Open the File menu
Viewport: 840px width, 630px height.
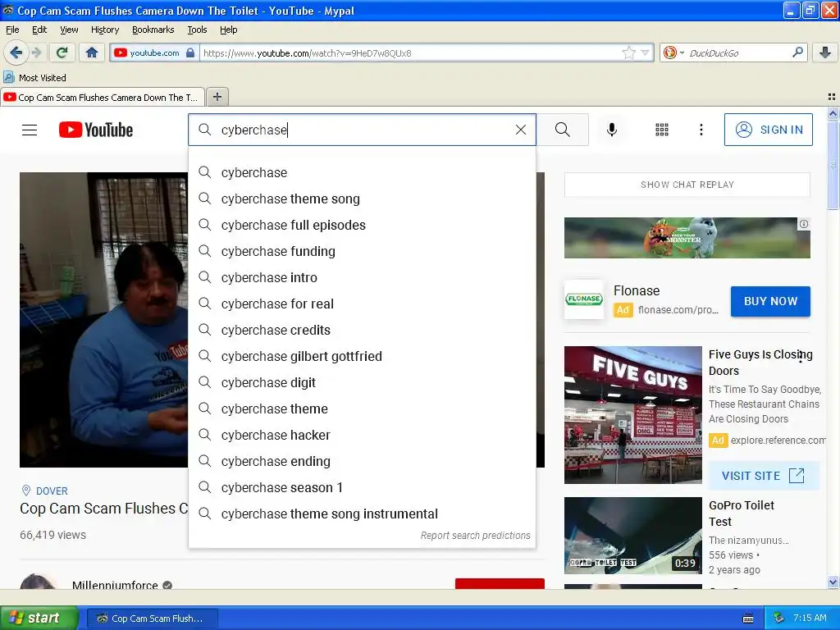coord(12,30)
